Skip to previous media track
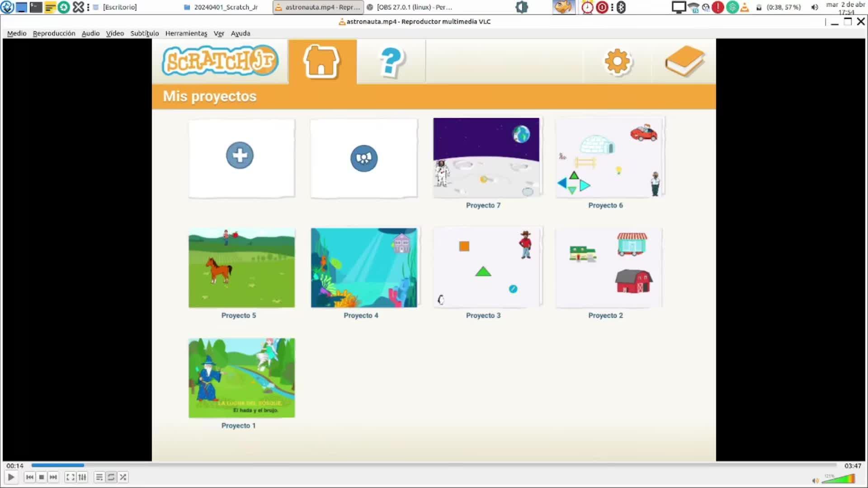The image size is (868, 488). tap(30, 477)
